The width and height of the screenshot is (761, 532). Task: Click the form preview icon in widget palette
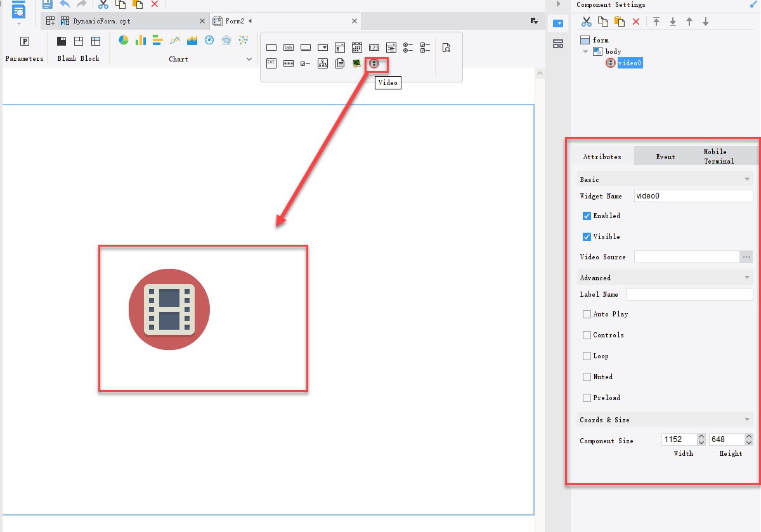[446, 48]
